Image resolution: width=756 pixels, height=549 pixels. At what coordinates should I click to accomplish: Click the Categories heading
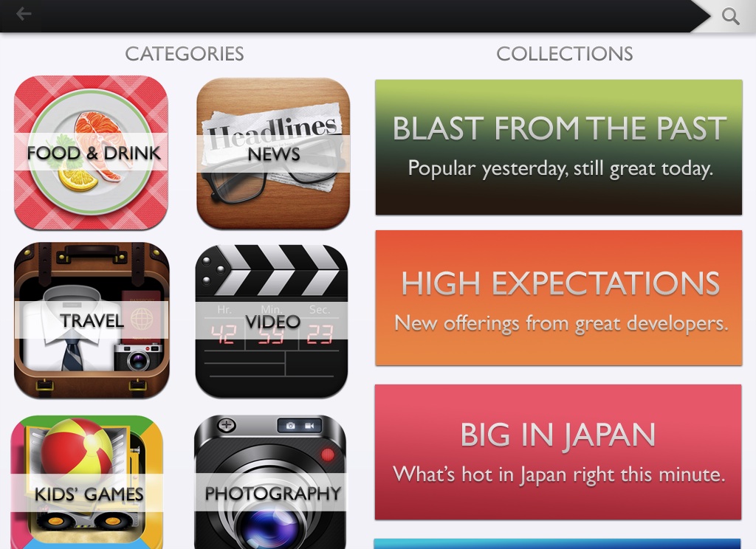[185, 54]
